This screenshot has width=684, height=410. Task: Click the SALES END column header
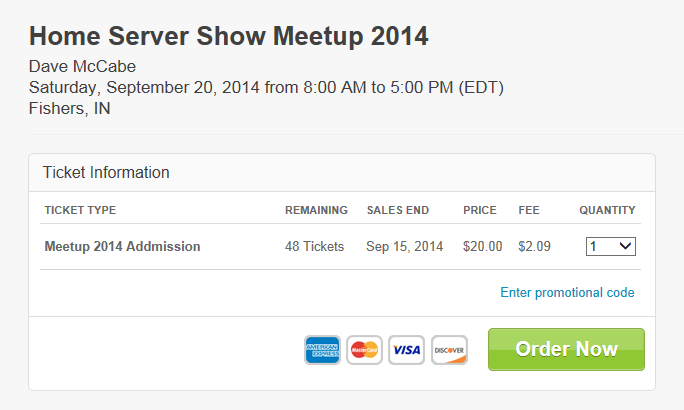tap(398, 210)
